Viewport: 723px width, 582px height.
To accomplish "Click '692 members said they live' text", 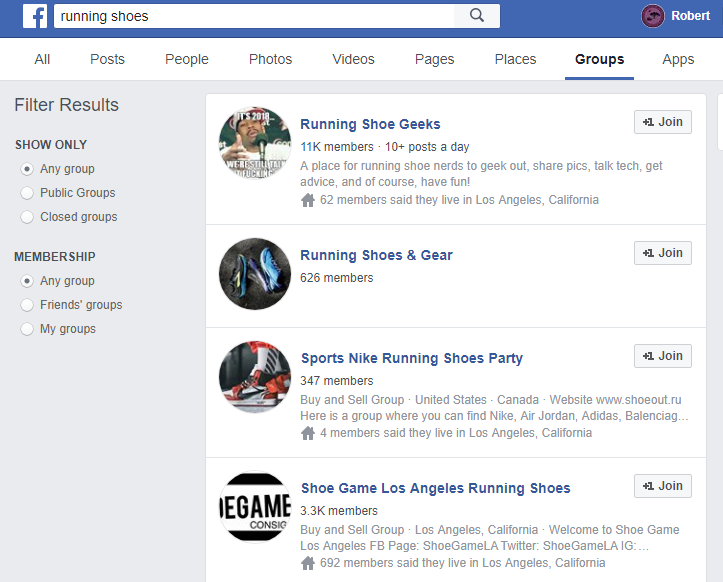I will pyautogui.click(x=462, y=563).
